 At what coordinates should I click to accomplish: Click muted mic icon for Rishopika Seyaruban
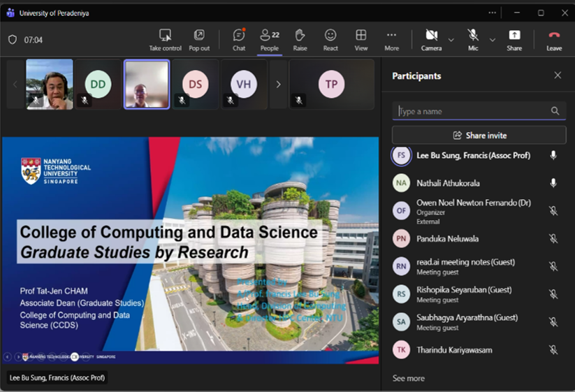(x=553, y=294)
